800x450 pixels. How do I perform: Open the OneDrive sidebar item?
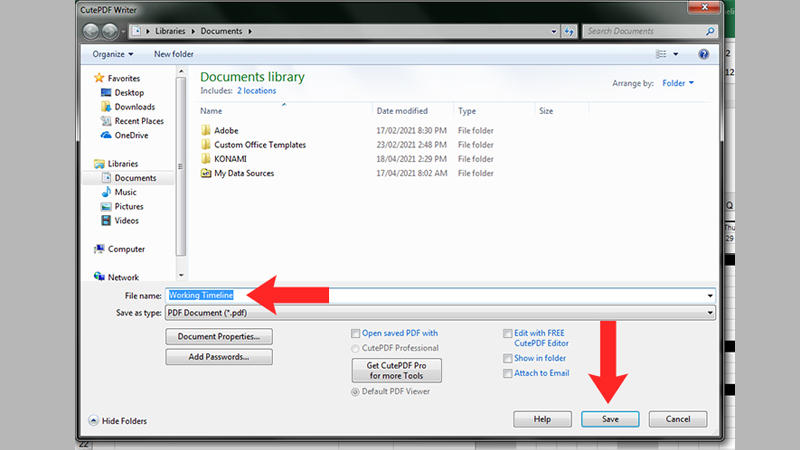[132, 135]
